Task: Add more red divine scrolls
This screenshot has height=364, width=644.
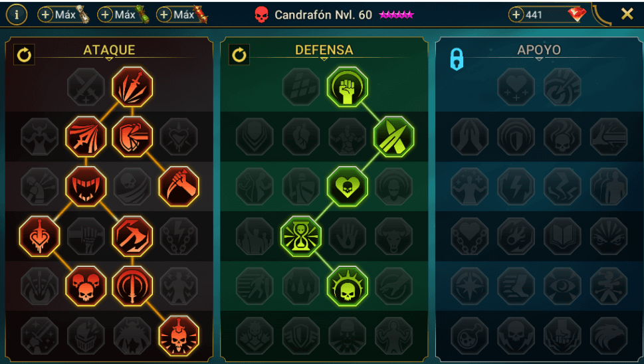Action: click(164, 15)
